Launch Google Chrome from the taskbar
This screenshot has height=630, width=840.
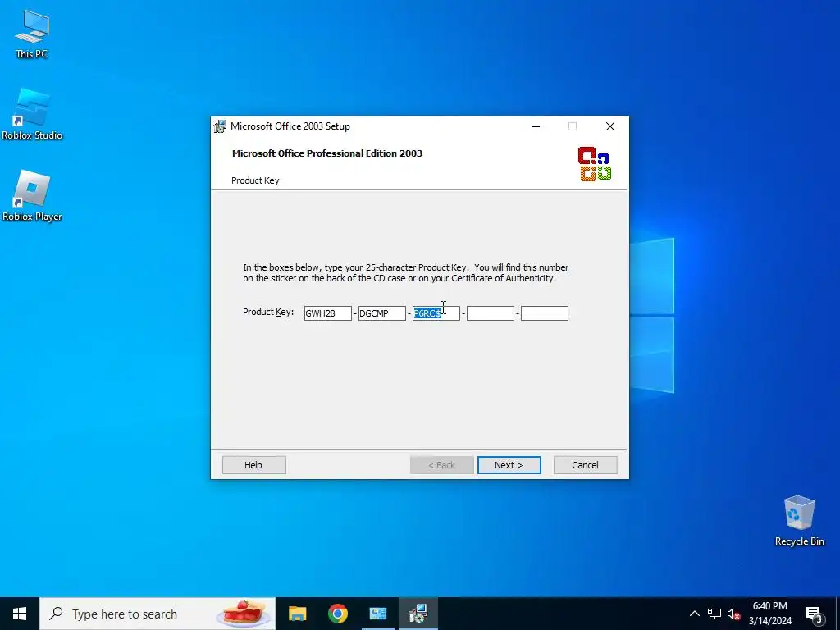click(x=337, y=614)
